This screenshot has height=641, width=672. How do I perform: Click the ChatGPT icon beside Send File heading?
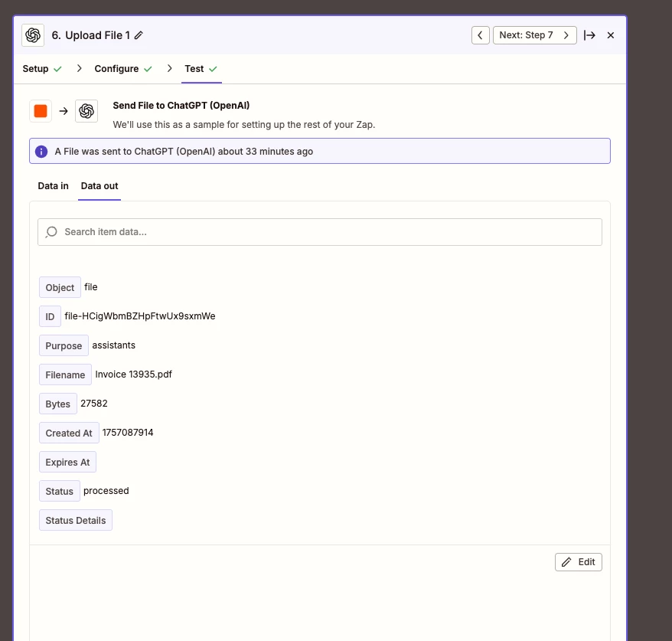(x=86, y=111)
